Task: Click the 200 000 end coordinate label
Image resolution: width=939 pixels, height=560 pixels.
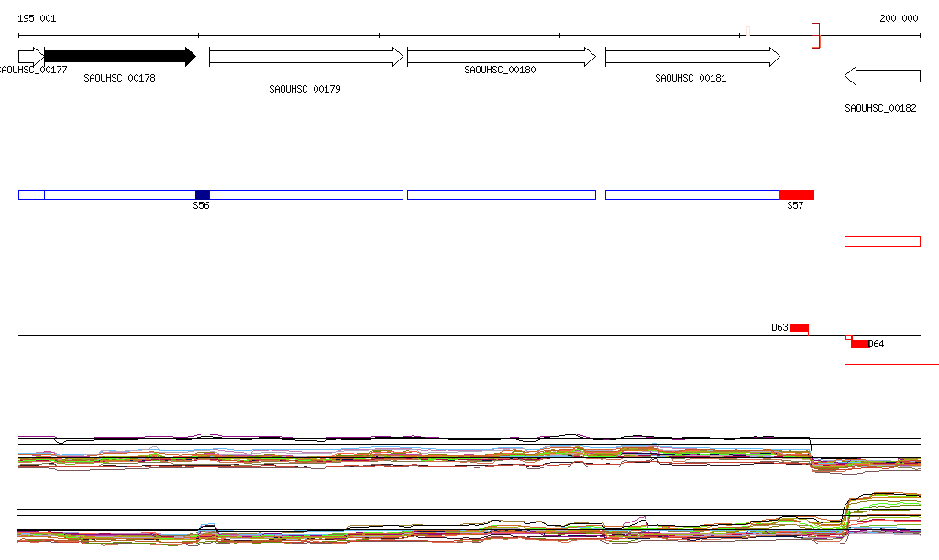Action: 898,18
